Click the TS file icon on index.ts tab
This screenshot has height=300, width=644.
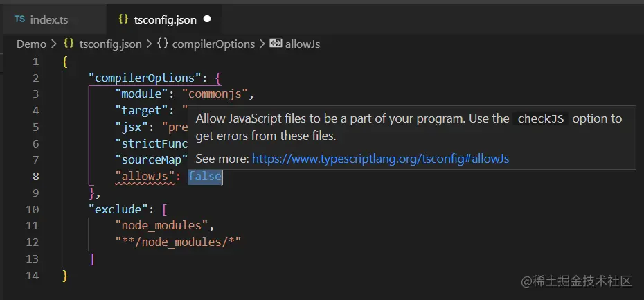pos(19,19)
